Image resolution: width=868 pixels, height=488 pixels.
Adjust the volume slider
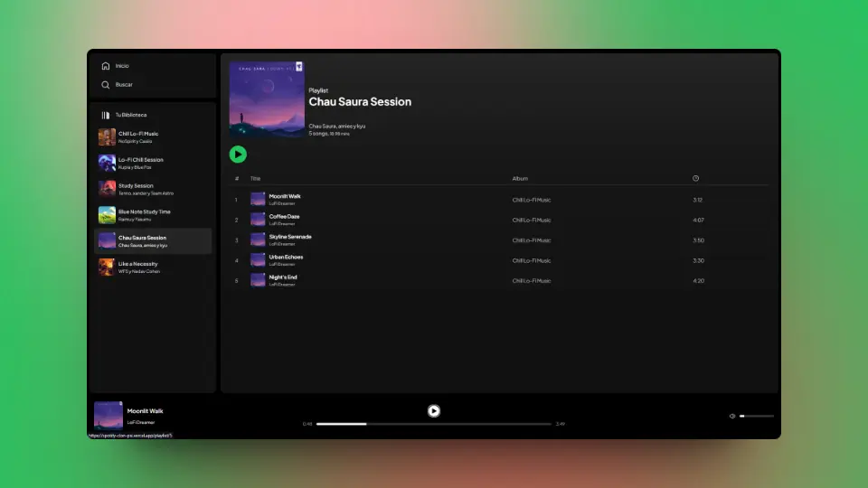(x=757, y=417)
